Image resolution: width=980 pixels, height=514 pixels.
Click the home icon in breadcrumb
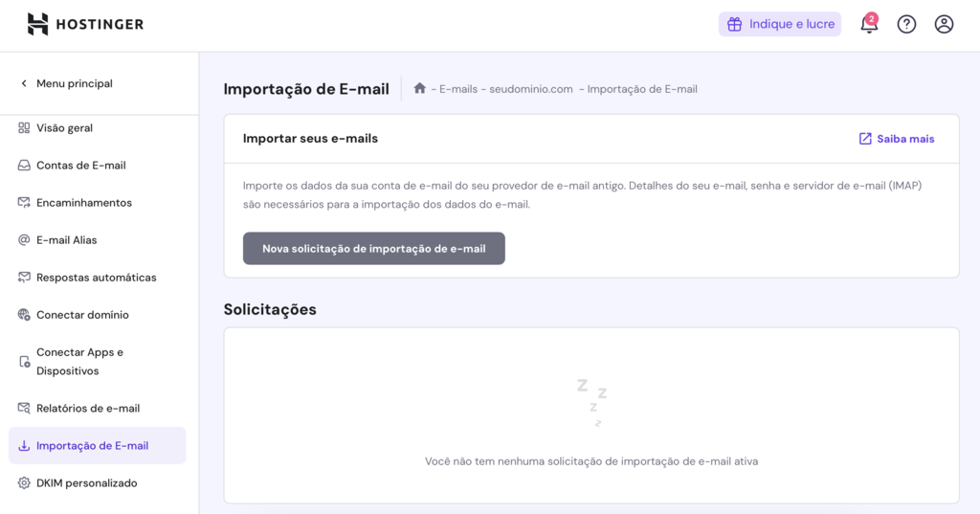tap(419, 88)
